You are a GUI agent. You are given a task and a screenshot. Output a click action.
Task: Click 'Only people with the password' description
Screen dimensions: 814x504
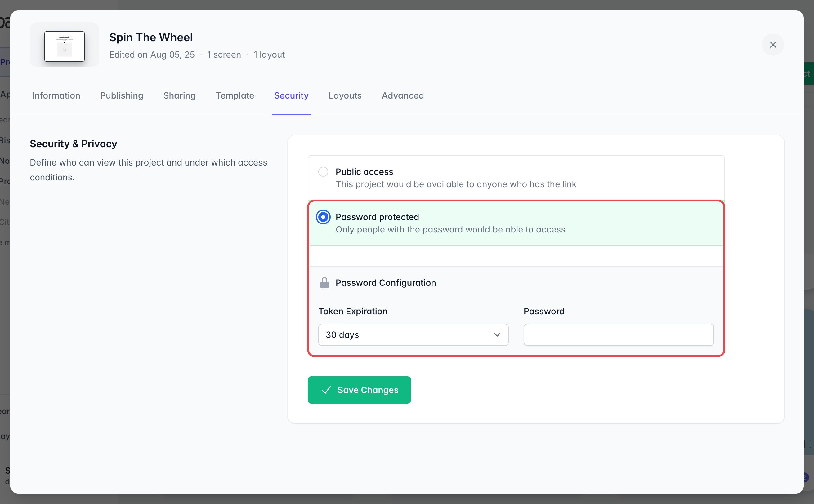pos(450,230)
